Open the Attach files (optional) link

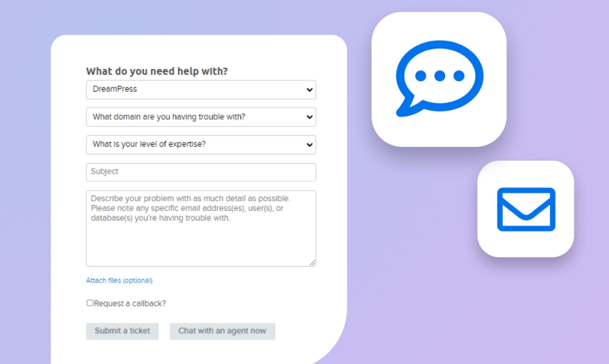click(x=119, y=280)
